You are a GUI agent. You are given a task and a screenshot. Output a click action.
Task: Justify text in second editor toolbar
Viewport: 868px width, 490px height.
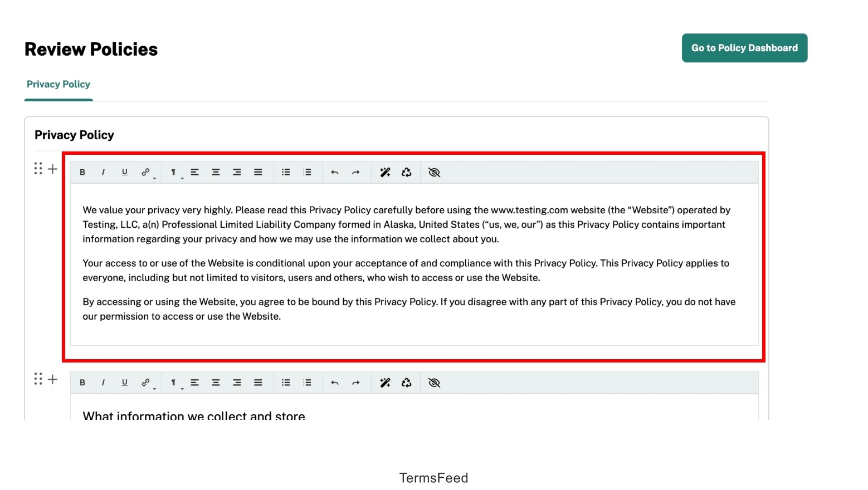[258, 383]
